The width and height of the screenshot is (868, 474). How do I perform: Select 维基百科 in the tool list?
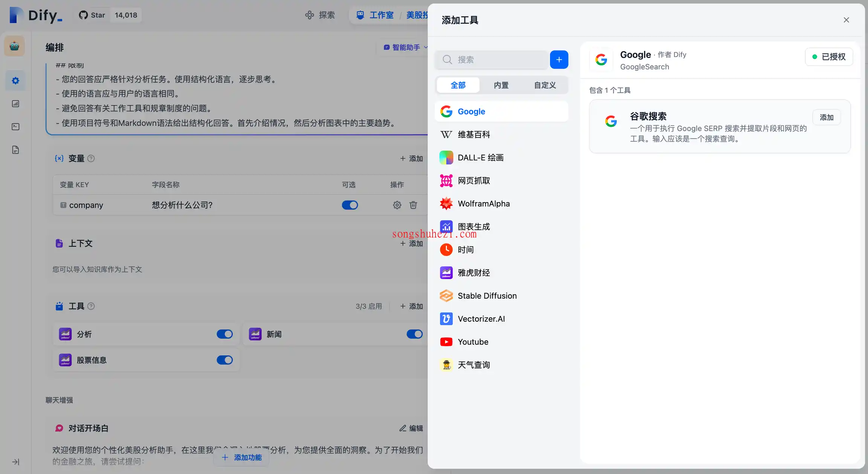tap(501, 135)
